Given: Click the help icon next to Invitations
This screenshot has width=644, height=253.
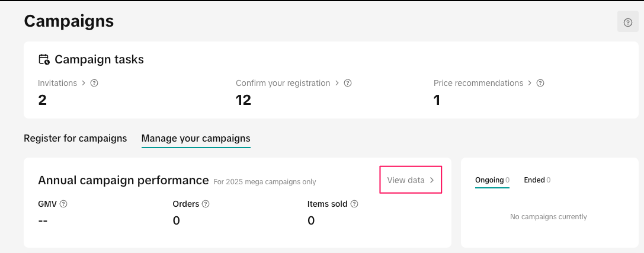Looking at the screenshot, I should click(x=94, y=83).
